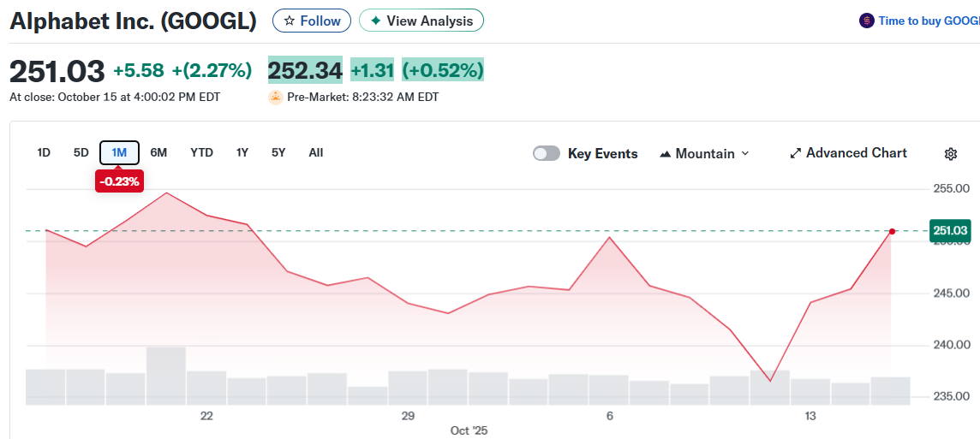Click the star icon in Follow button
Viewport: 980px width, 439px height.
point(289,21)
